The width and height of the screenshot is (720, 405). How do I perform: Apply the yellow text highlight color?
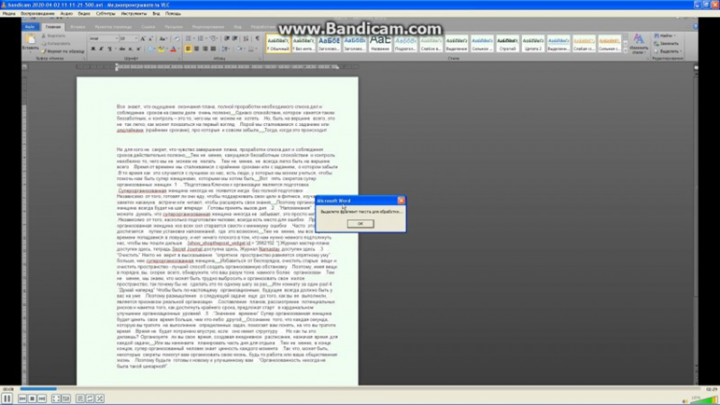[161, 49]
